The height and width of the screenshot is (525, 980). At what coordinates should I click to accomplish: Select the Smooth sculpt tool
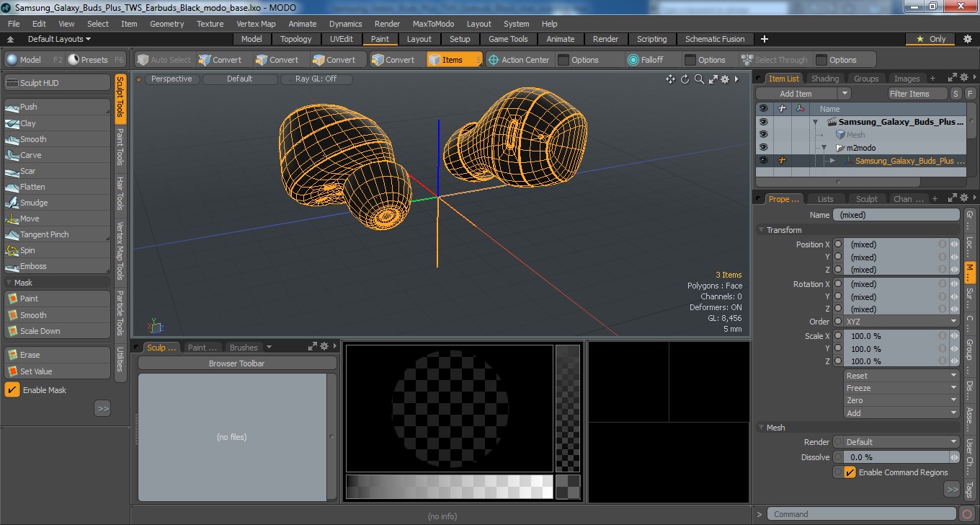58,139
